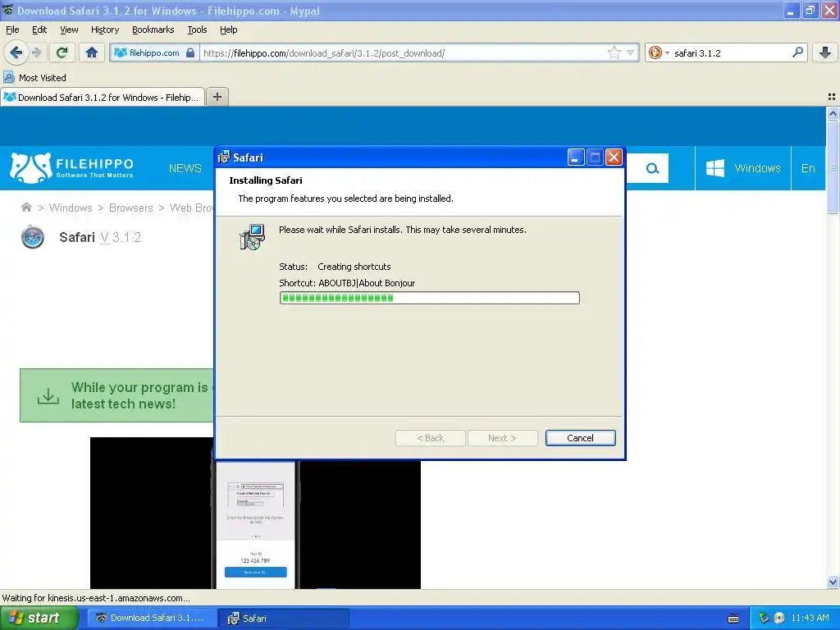Screen dimensions: 840x630
Task: Click the Safari V 3.1.2 page heading
Action: [100, 237]
